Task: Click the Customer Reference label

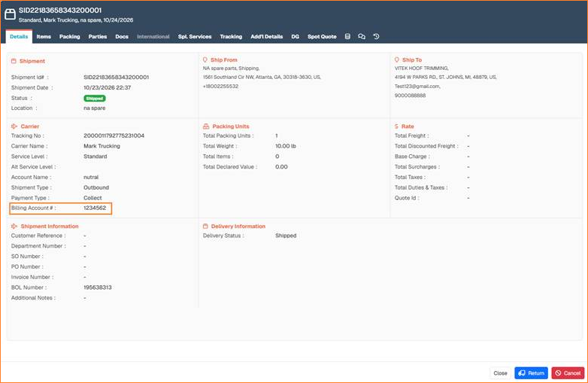Action: [x=38, y=236]
